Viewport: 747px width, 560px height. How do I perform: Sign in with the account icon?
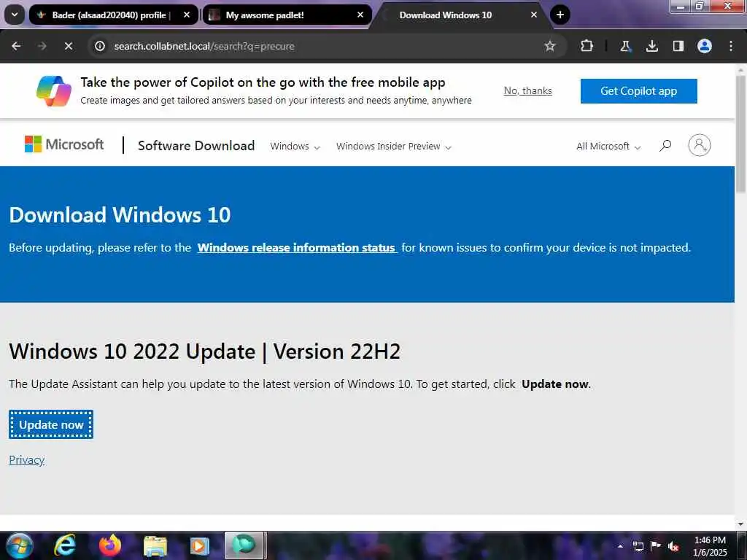700,145
